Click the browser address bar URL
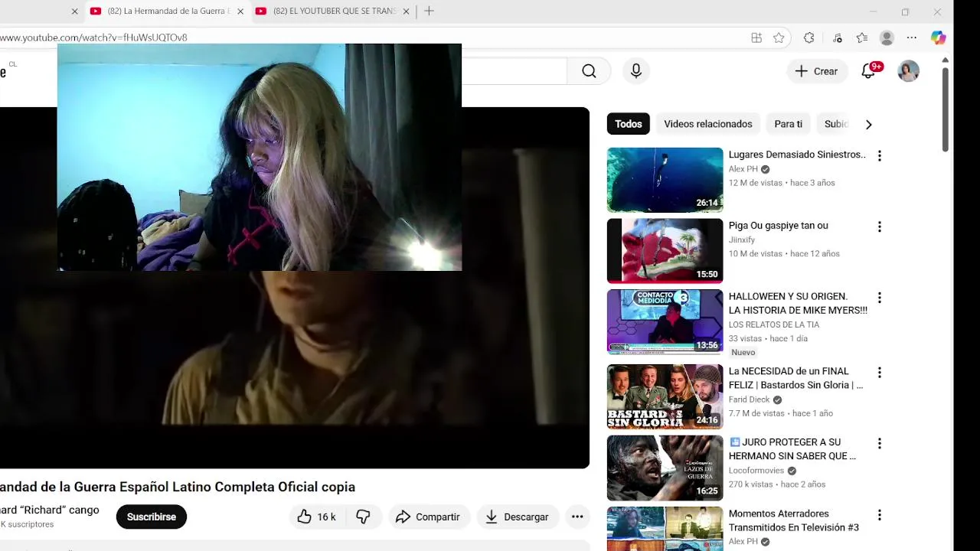Image resolution: width=980 pixels, height=551 pixels. click(x=93, y=37)
